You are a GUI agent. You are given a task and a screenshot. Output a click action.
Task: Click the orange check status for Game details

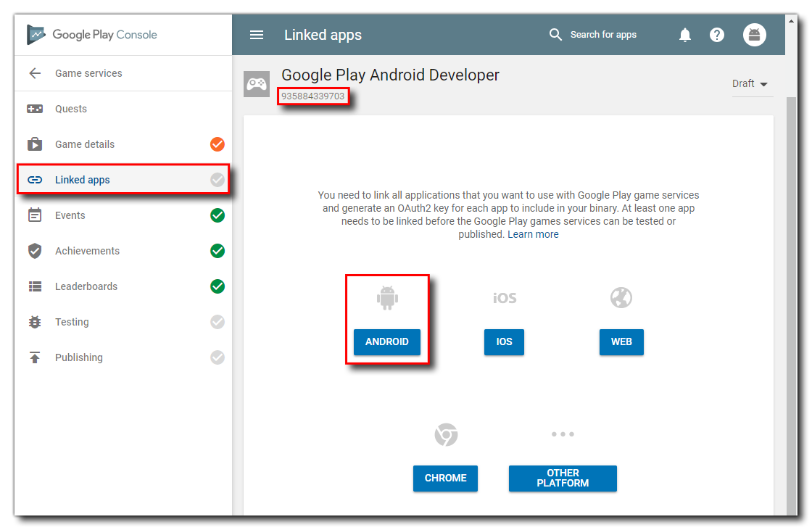tap(217, 144)
